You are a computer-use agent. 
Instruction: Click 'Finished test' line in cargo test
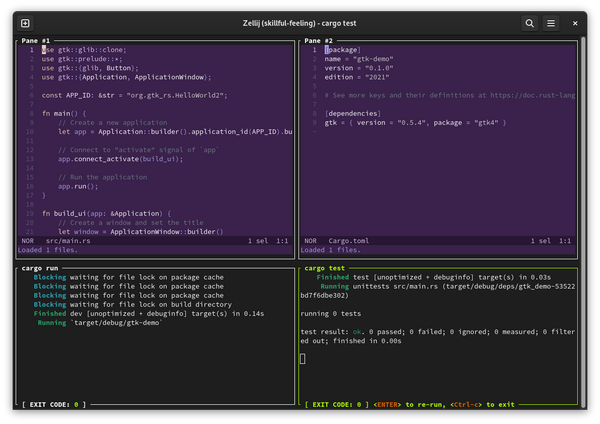434,277
